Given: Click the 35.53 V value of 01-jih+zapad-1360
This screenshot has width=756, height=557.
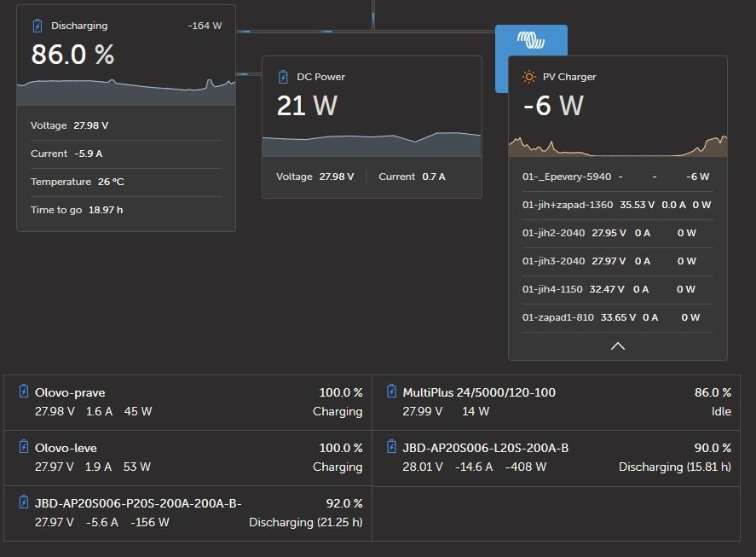Looking at the screenshot, I should tap(638, 205).
